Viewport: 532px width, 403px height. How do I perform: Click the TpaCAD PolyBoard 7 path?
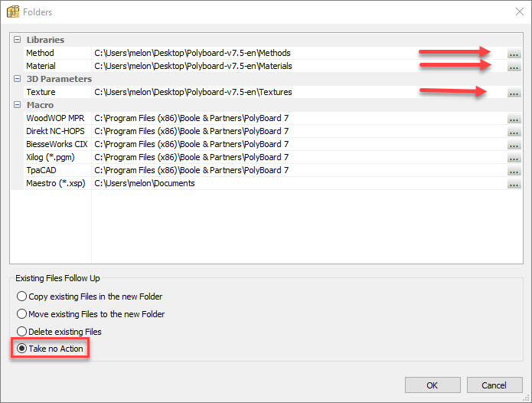(x=191, y=170)
